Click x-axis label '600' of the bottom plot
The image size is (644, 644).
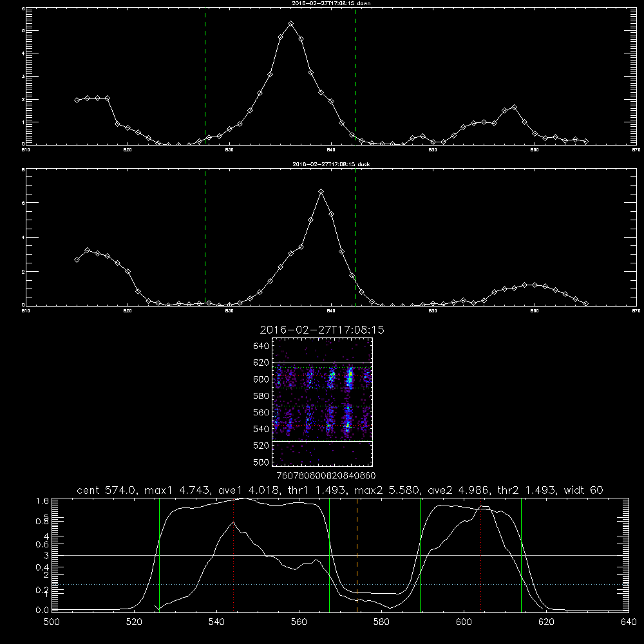[x=464, y=622]
